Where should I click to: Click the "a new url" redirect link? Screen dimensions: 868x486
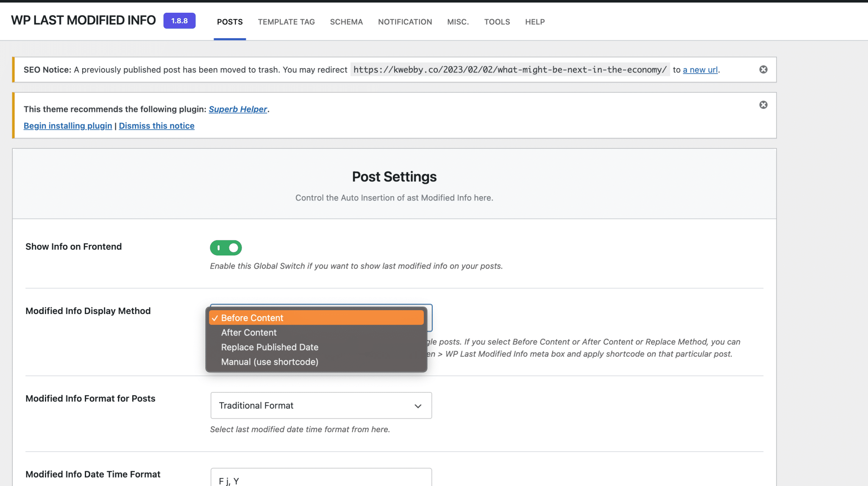pos(700,69)
